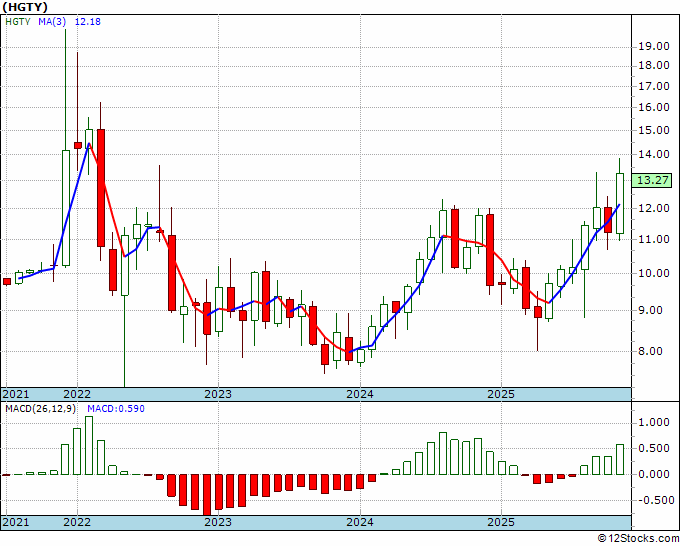Click the 0.500 MACD axis label
Viewport: 680px width, 546px height.
(x=654, y=448)
